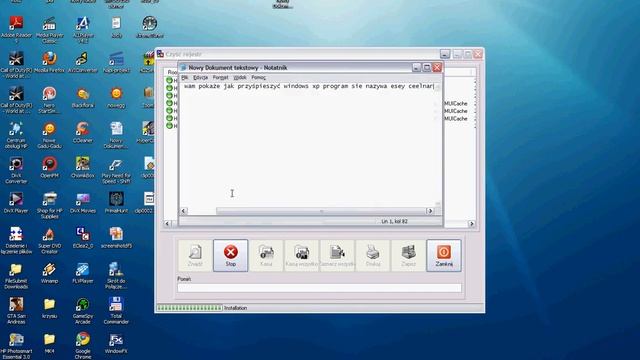Image resolution: width=640 pixels, height=360 pixels.
Task: Open ALLPlayer desktop icon
Action: [83, 29]
